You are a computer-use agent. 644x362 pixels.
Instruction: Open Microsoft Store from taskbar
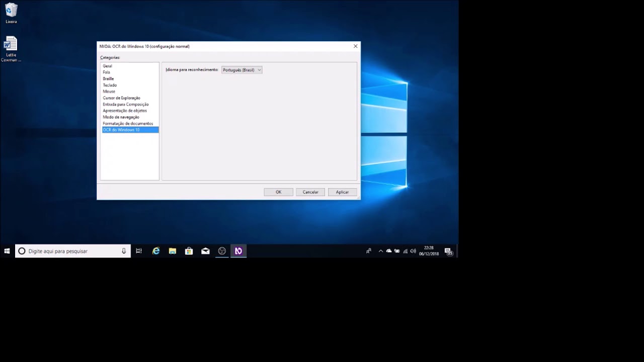click(189, 251)
